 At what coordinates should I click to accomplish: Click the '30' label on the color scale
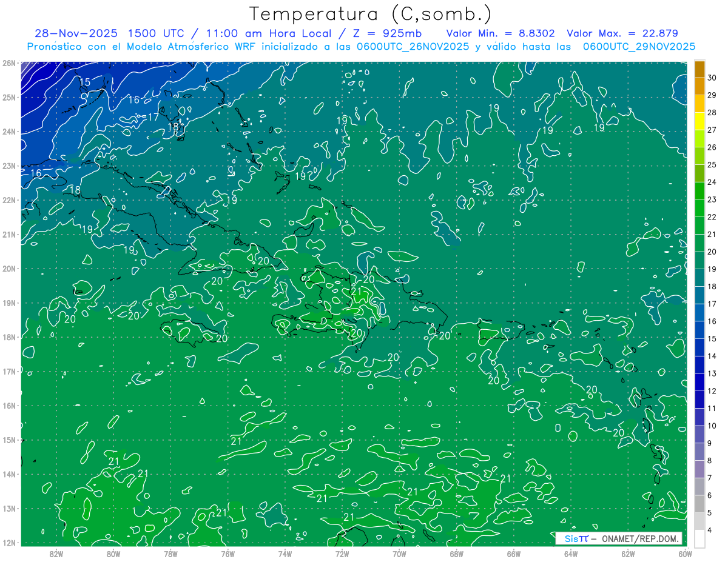click(712, 78)
